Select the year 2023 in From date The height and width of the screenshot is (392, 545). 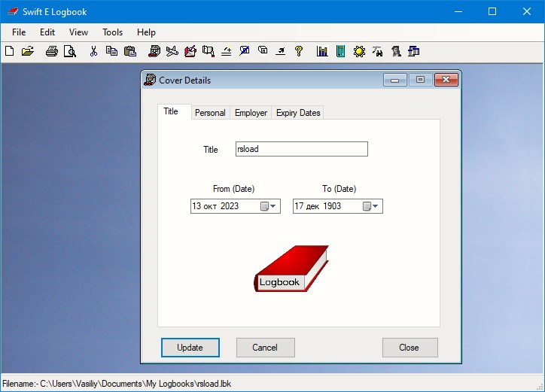[230, 206]
